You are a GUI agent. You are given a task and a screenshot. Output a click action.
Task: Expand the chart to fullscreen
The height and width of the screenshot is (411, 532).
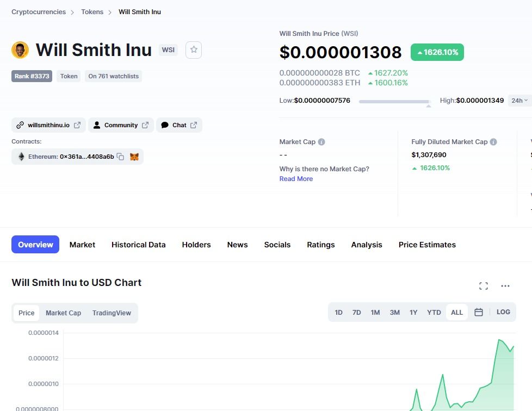484,286
